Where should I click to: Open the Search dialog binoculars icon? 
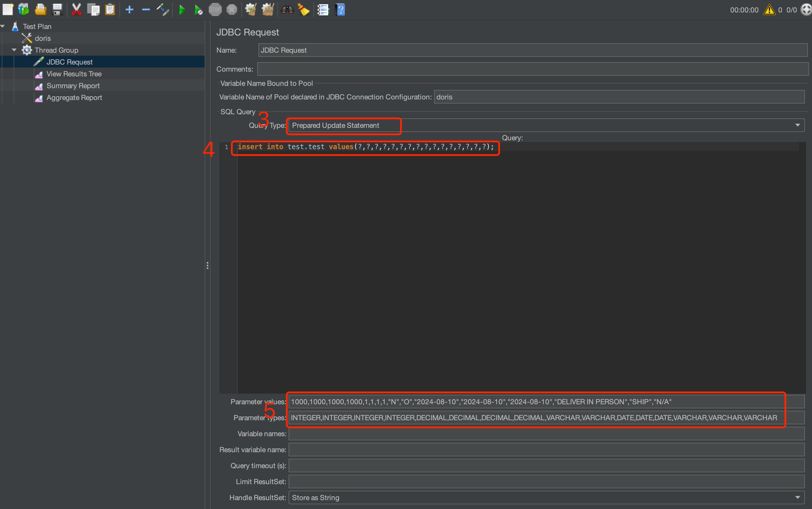[287, 9]
